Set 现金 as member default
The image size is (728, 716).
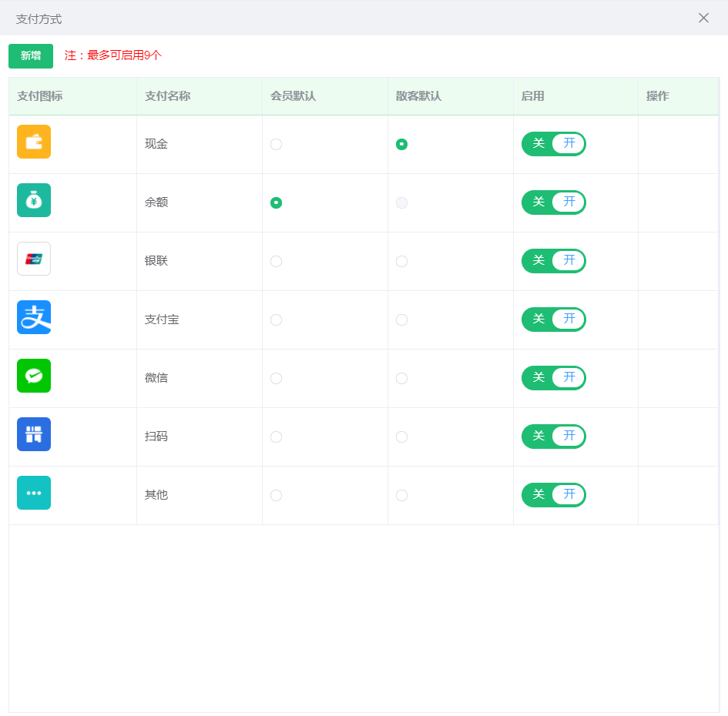(276, 145)
